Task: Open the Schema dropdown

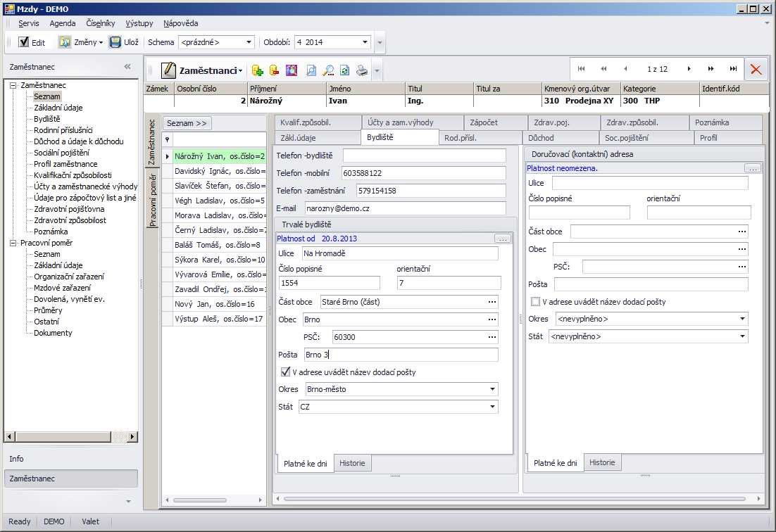Action: coord(249,42)
